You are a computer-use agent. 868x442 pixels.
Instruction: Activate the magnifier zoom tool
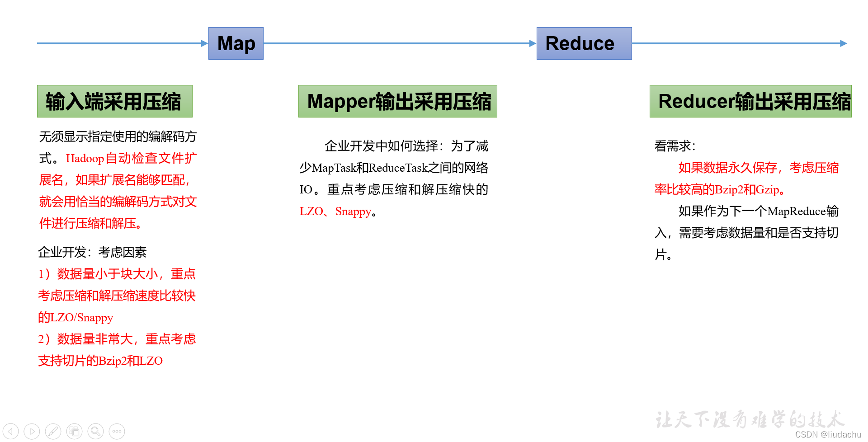pos(96,431)
